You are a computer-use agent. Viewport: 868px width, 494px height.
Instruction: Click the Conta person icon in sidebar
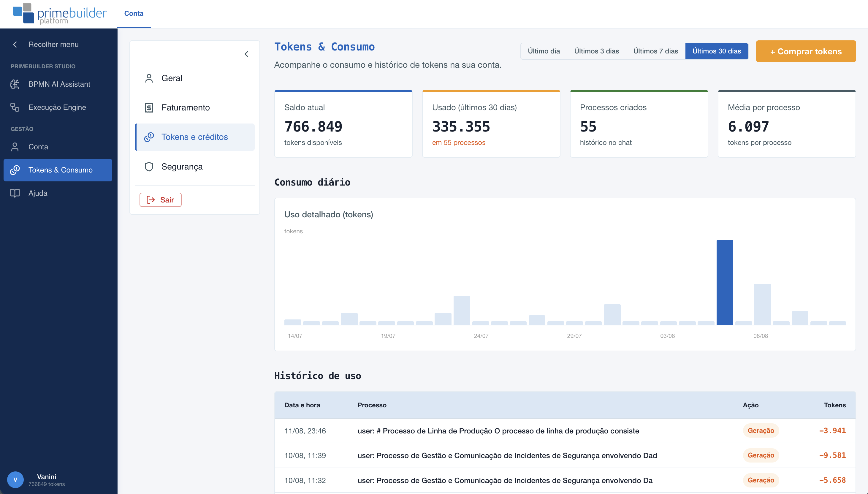point(15,147)
